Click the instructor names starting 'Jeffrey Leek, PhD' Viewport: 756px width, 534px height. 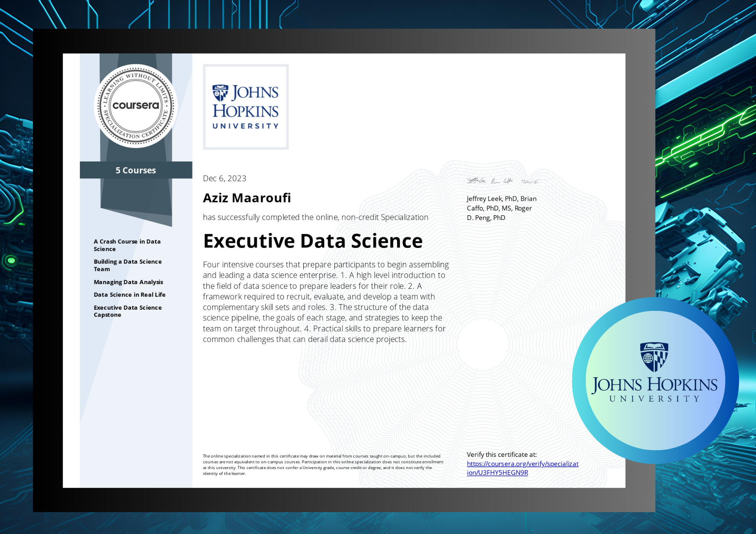click(502, 208)
